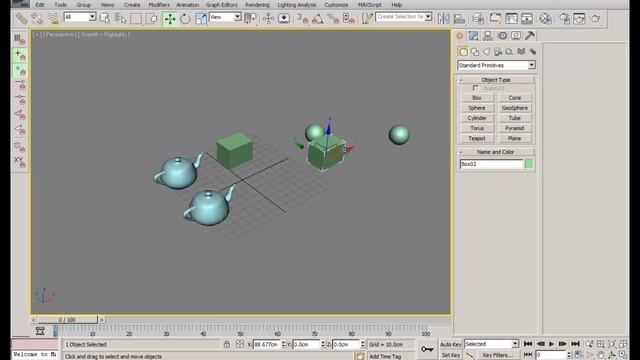Open the Layer Manager icon
Image resolution: width=640 pixels, height=360 pixels.
(478, 18)
